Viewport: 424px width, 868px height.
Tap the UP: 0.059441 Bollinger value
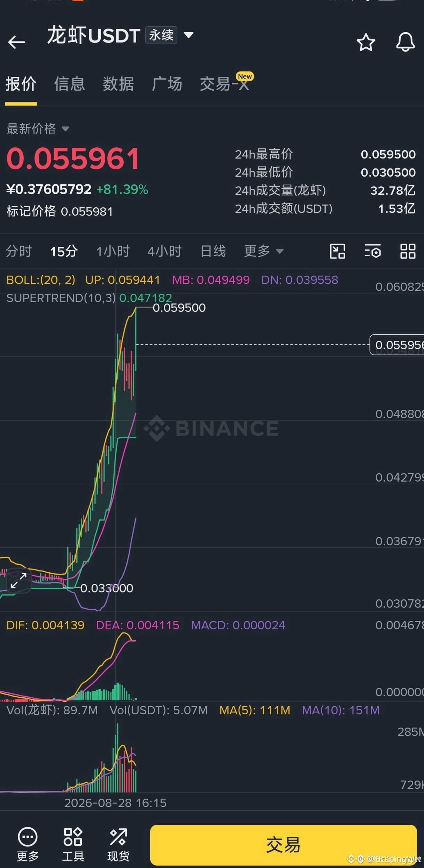tap(123, 280)
